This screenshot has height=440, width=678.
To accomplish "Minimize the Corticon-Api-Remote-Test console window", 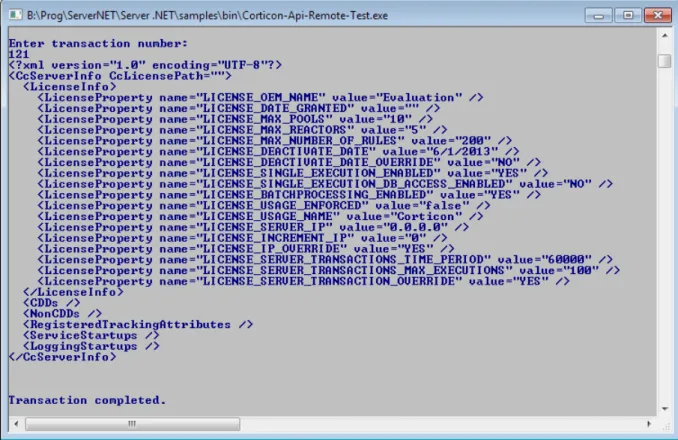I will click(598, 15).
